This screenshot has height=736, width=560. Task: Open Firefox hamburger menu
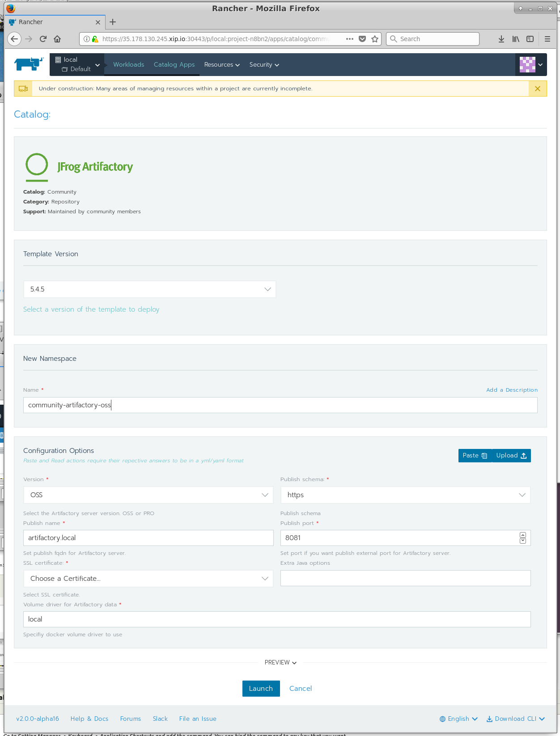(547, 39)
